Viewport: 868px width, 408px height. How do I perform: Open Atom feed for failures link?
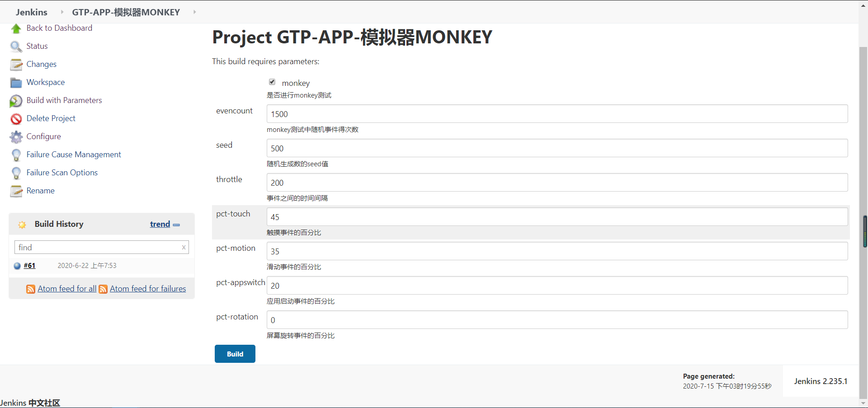coord(148,289)
